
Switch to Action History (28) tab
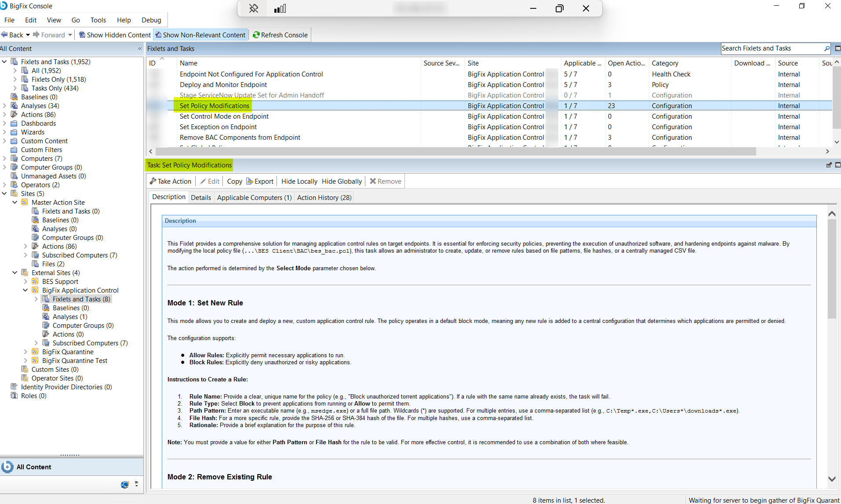(324, 197)
